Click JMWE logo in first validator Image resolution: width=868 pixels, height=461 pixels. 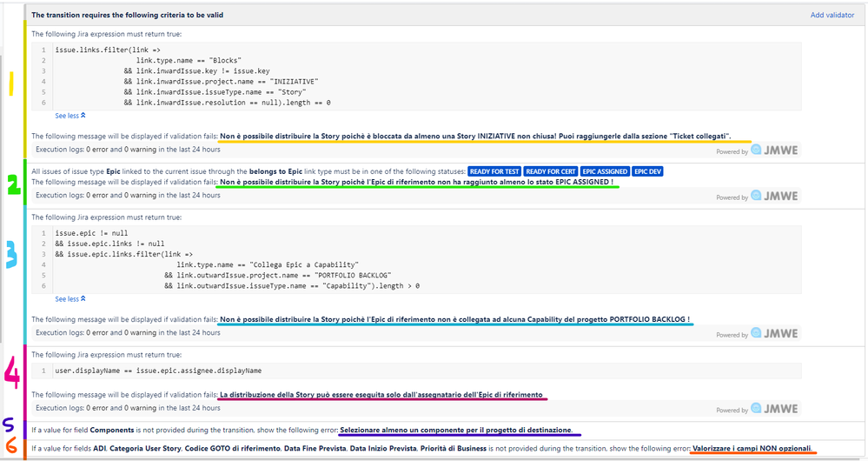click(x=774, y=150)
